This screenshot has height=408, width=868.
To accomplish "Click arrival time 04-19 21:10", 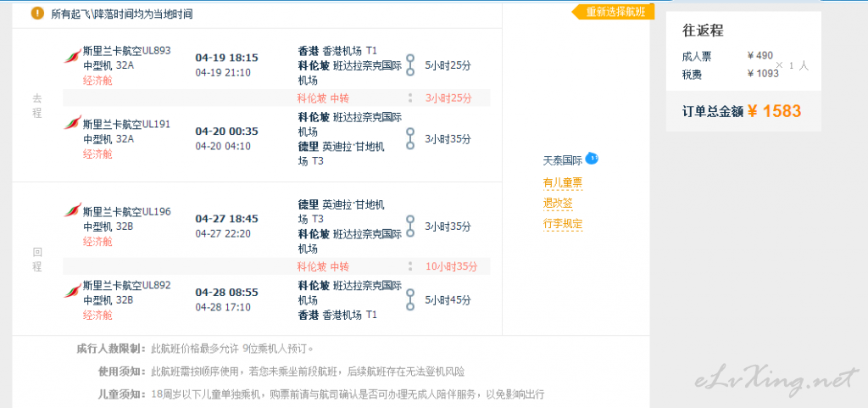I will 223,72.
